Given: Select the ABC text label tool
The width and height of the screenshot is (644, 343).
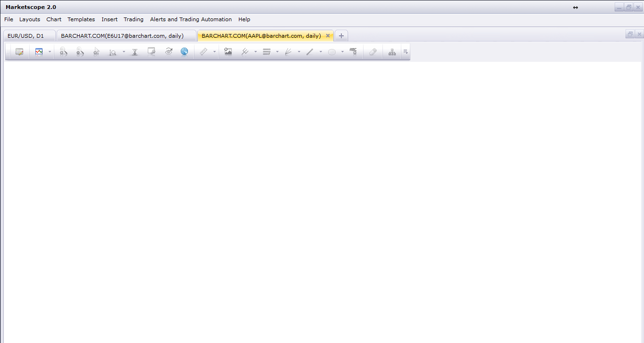Looking at the screenshot, I should [354, 52].
